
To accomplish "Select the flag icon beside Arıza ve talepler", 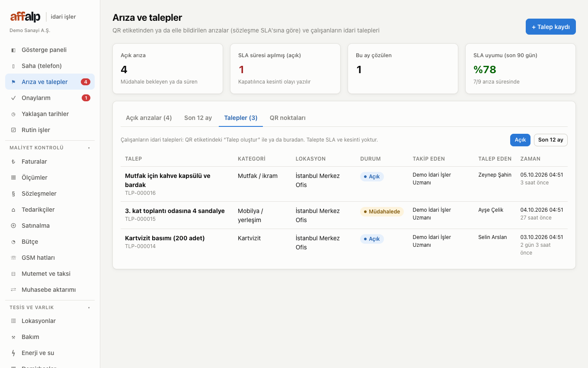I will (13, 82).
